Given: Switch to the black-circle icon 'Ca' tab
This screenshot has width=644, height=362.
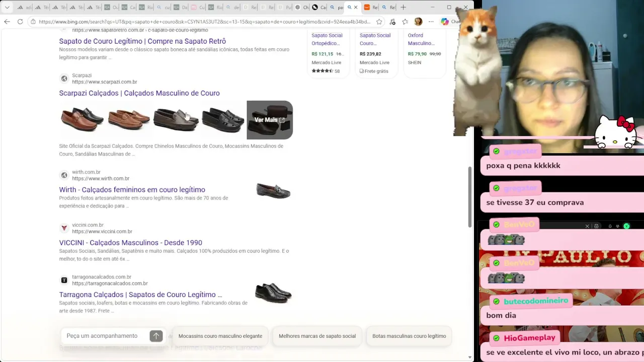Looking at the screenshot, I should [x=319, y=8].
